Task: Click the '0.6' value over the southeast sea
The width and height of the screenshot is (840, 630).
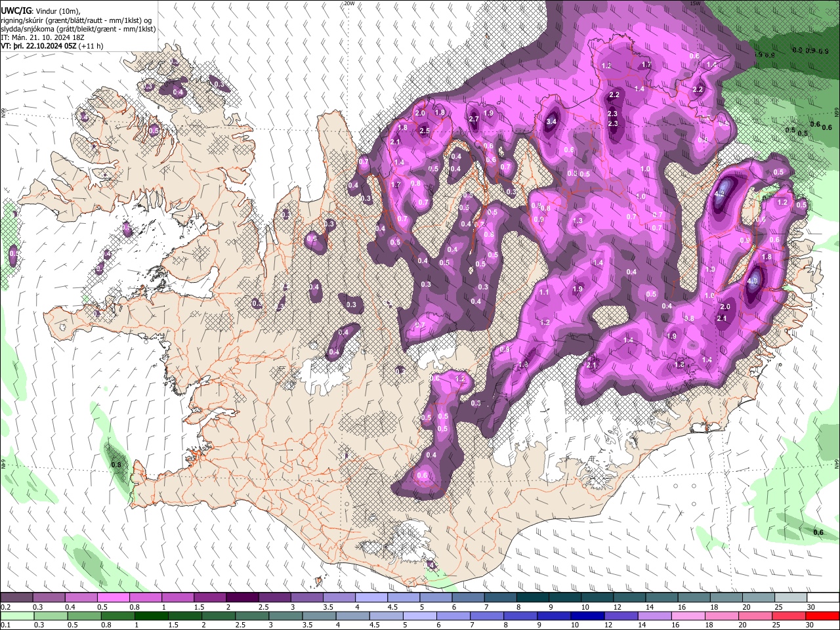Action: point(818,532)
